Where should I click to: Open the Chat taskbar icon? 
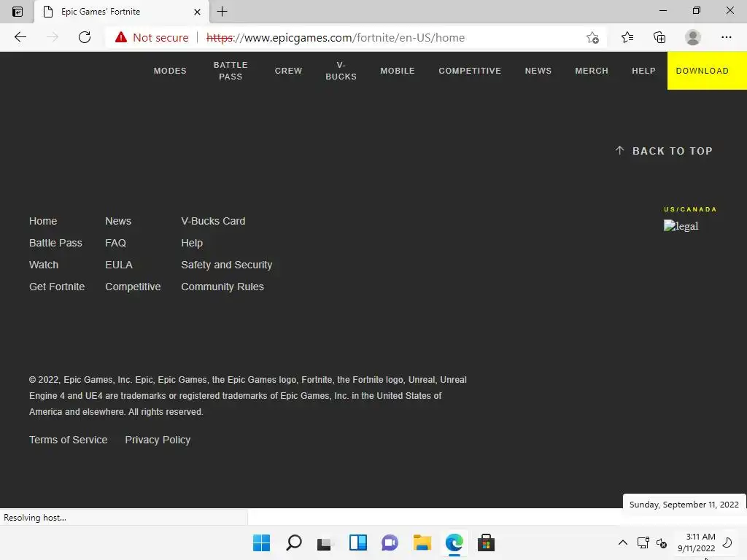pos(390,542)
